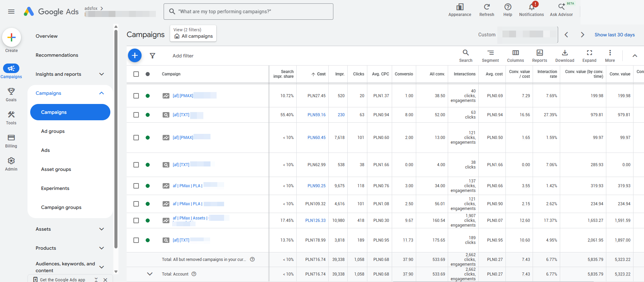Click the blue new campaign plus button
Image resolution: width=644 pixels, height=282 pixels.
(x=135, y=55)
